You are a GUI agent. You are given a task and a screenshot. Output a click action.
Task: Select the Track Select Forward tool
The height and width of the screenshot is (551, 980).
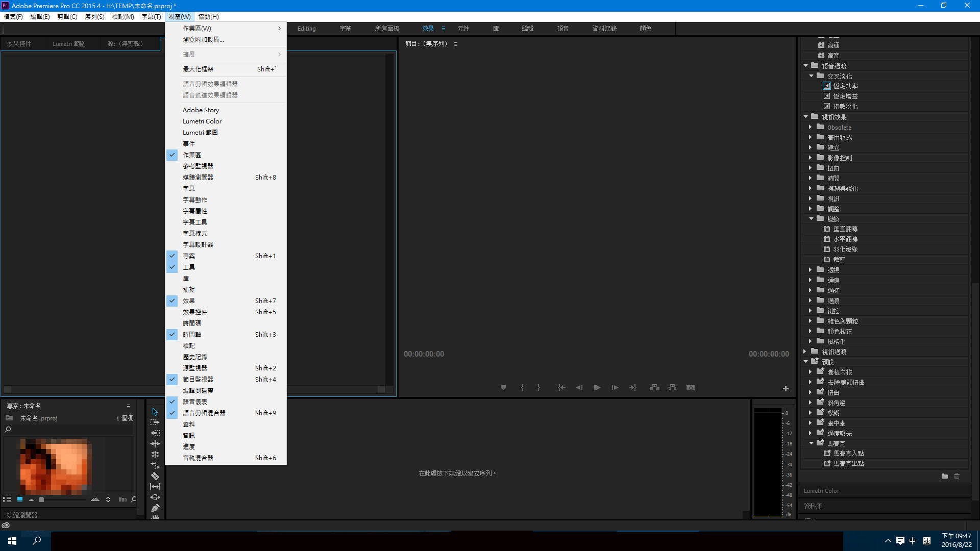point(155,422)
